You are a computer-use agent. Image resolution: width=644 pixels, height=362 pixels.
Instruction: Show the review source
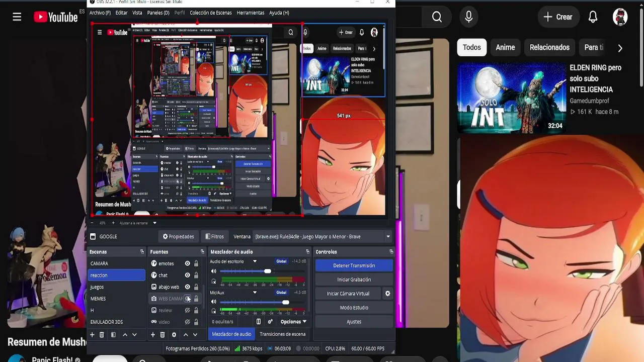point(187,311)
